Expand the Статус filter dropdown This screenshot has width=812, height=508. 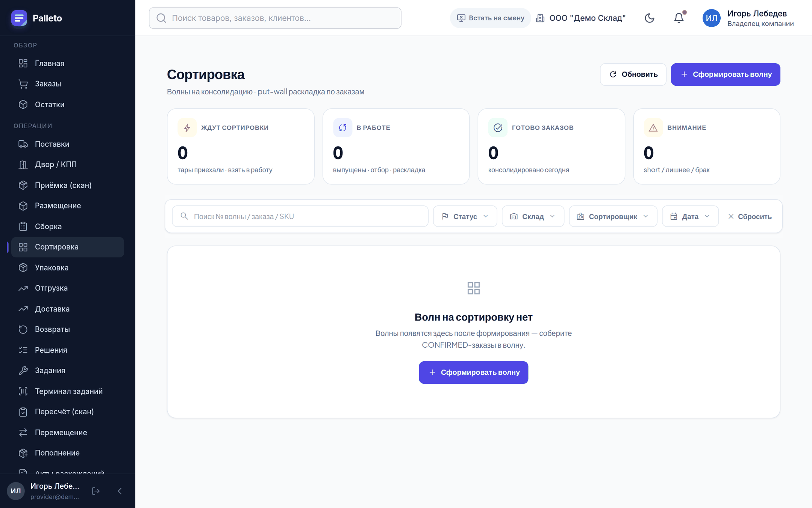[x=465, y=216]
